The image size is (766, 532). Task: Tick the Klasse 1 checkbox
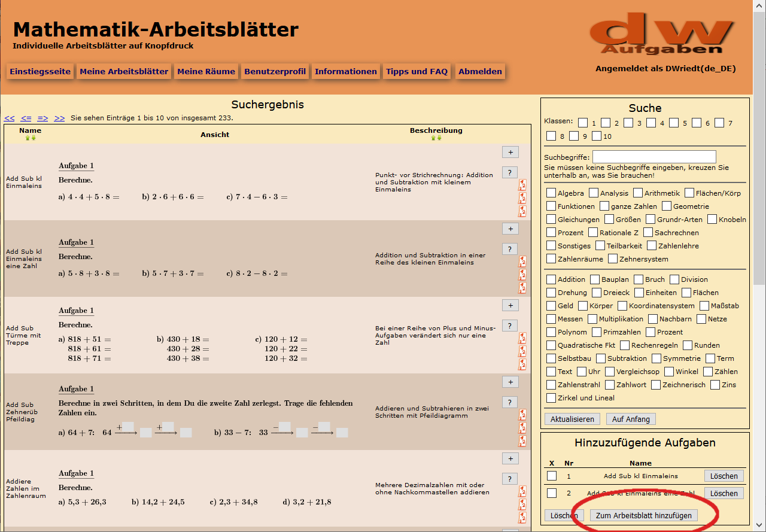(583, 123)
